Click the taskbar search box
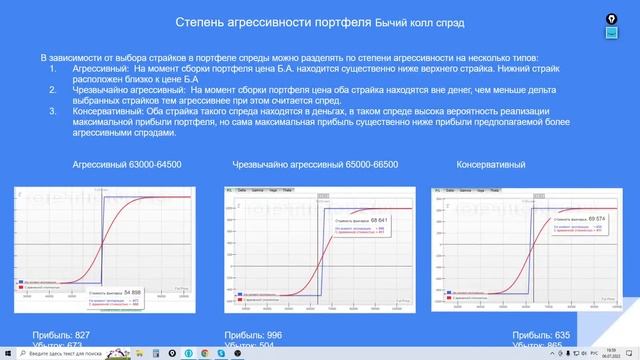 click(x=73, y=353)
